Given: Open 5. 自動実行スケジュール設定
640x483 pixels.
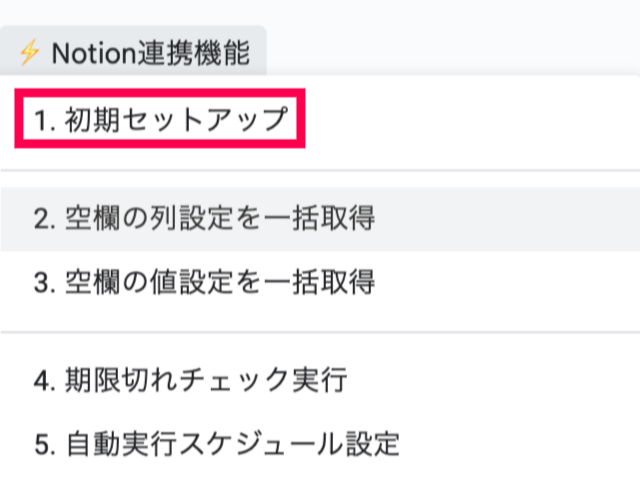Looking at the screenshot, I should pos(217,441).
